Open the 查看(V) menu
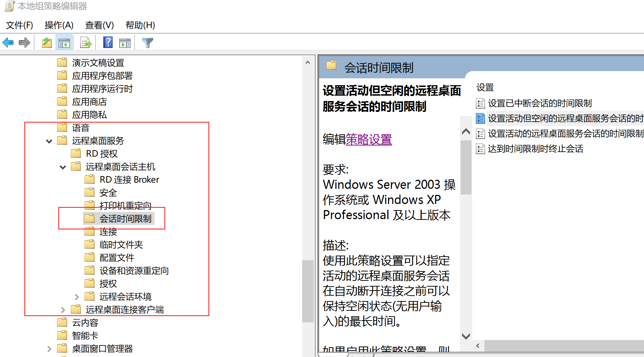The image size is (644, 357). tap(99, 25)
